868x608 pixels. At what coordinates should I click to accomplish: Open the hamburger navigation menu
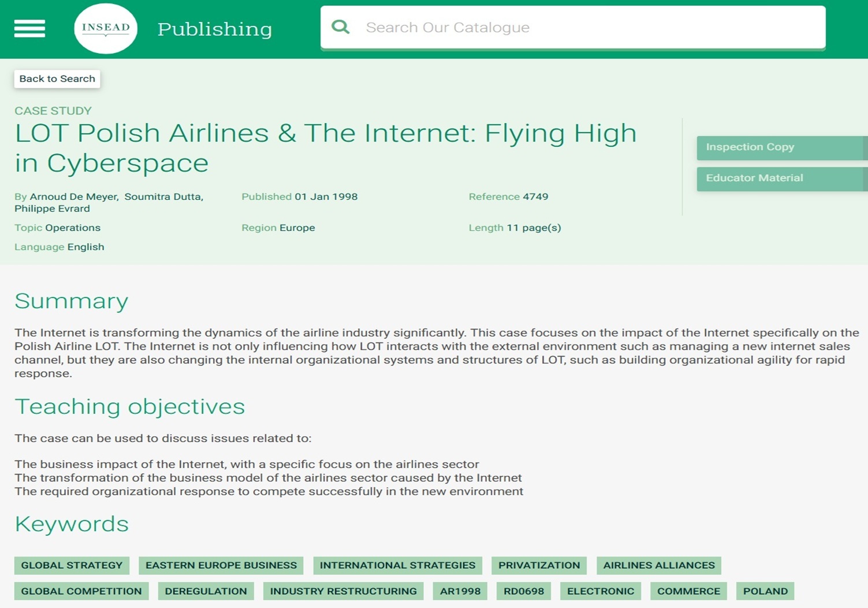point(29,28)
